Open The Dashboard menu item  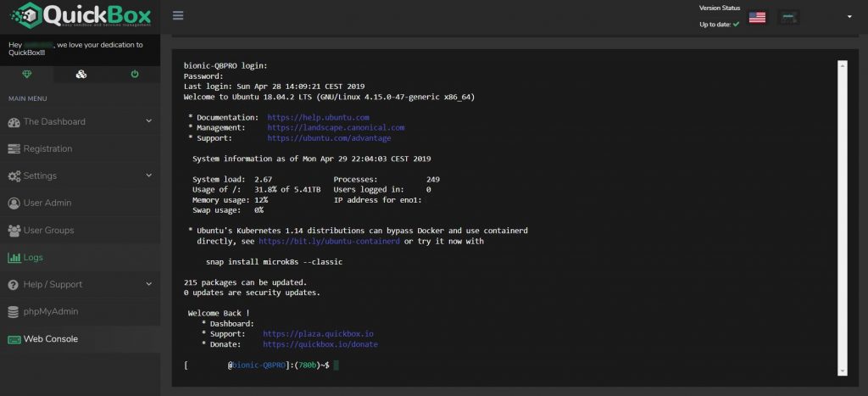tap(81, 121)
